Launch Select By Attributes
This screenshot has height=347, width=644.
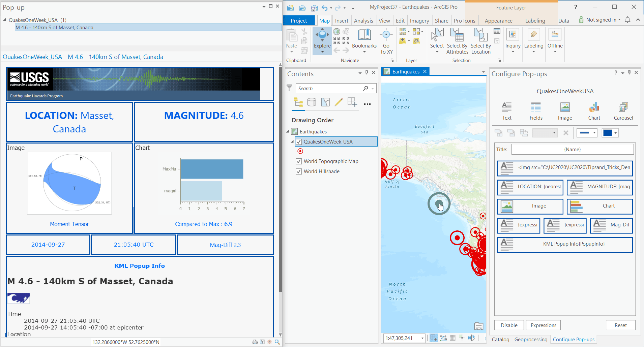tap(457, 40)
